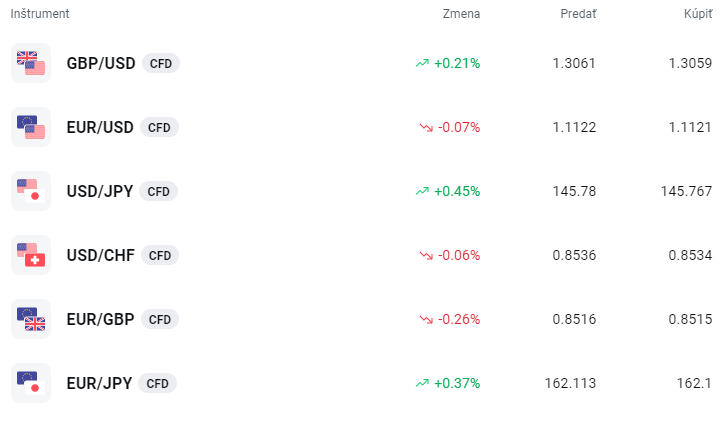Click the GBP/USD flag pair icon
The image size is (723, 428).
[x=31, y=63]
